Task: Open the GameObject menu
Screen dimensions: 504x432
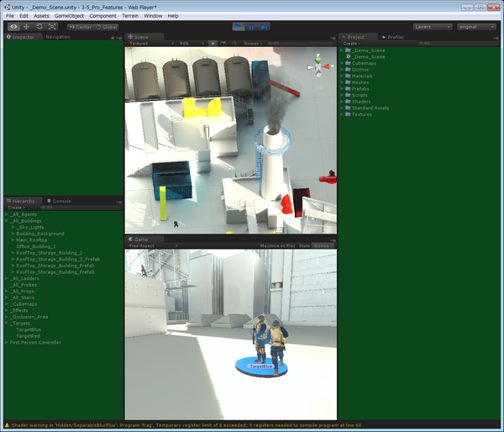Action: 70,16
